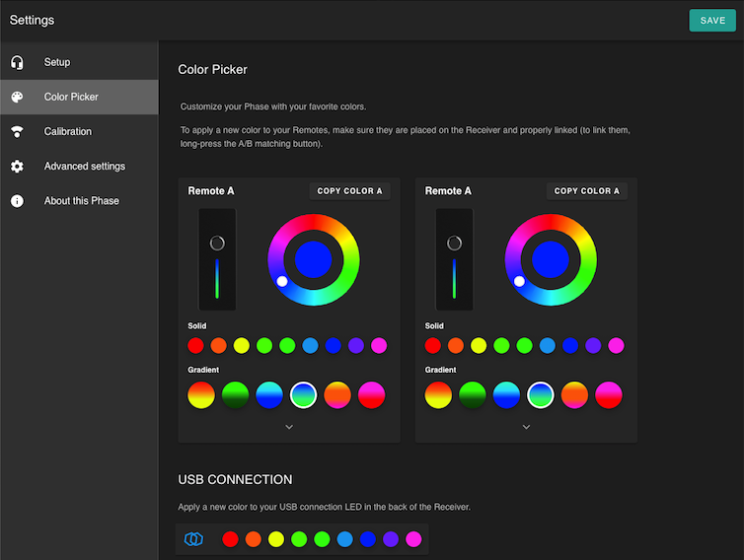Click the blue interlocked-hexagon logo in USB row
Screen dimensions: 744x560
pyautogui.click(x=193, y=539)
